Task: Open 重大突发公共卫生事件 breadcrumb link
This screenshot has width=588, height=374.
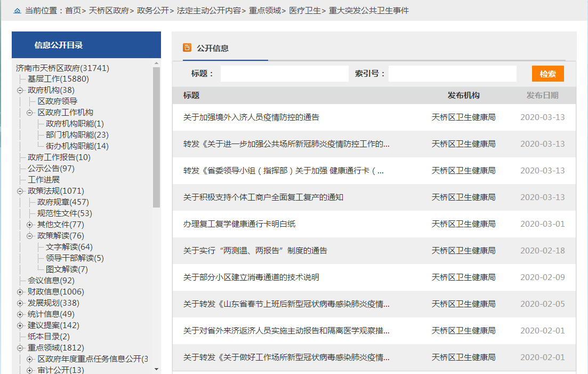Action: 368,11
